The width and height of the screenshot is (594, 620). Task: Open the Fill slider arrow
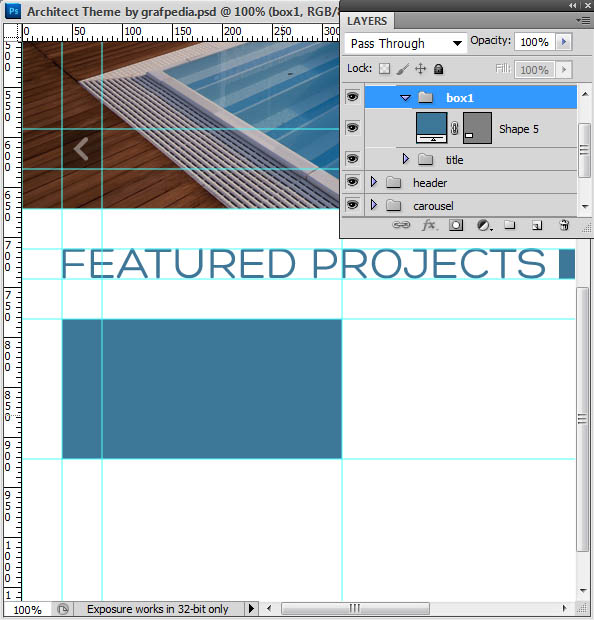click(x=564, y=70)
